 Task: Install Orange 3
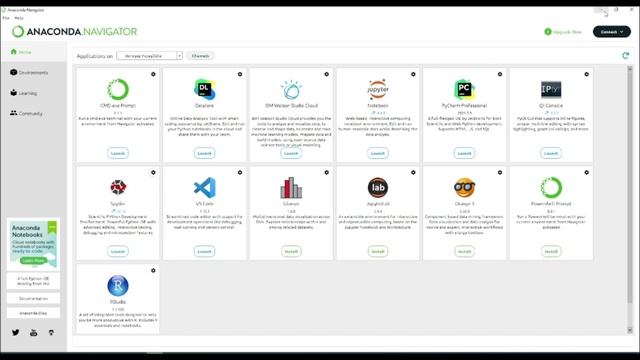click(x=464, y=251)
